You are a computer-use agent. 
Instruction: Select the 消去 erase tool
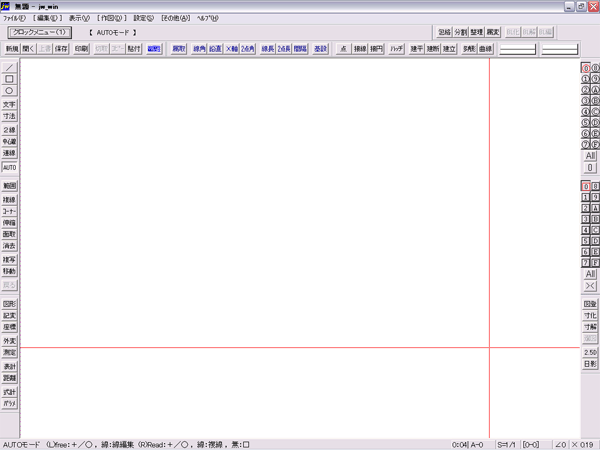(9, 246)
